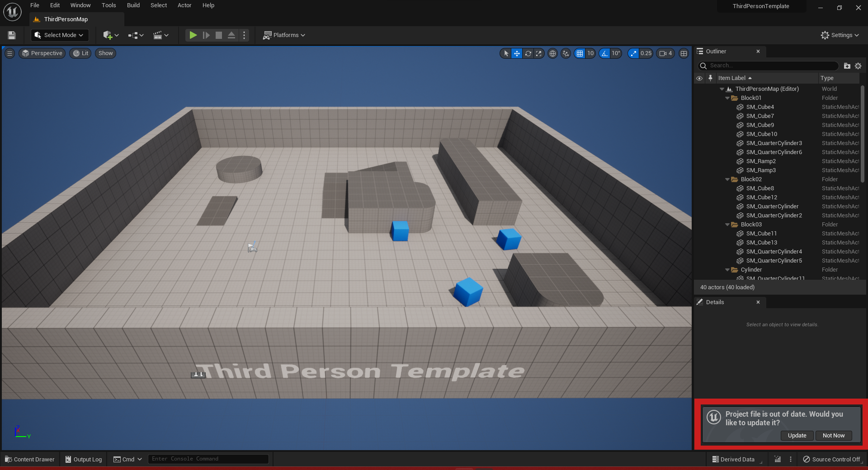Open the Lit view mode menu

(x=81, y=53)
